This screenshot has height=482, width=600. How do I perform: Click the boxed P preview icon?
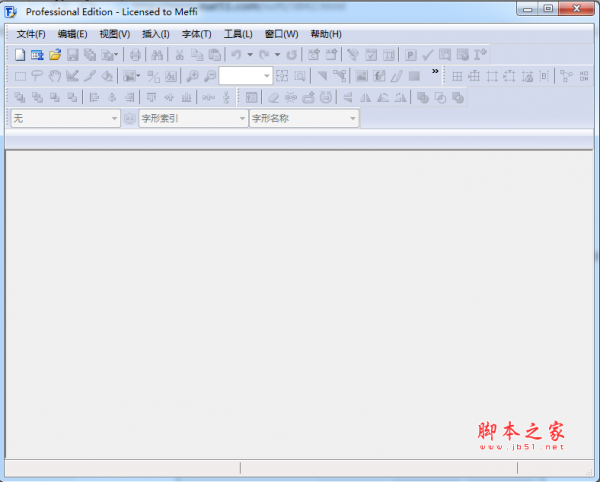pyautogui.click(x=410, y=55)
